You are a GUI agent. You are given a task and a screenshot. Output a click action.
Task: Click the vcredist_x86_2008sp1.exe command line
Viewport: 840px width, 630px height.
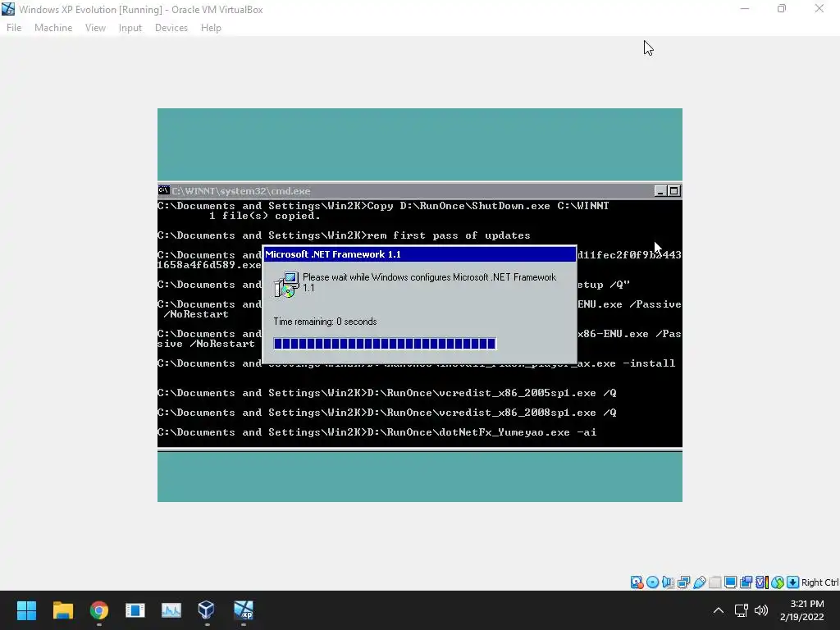click(x=387, y=413)
